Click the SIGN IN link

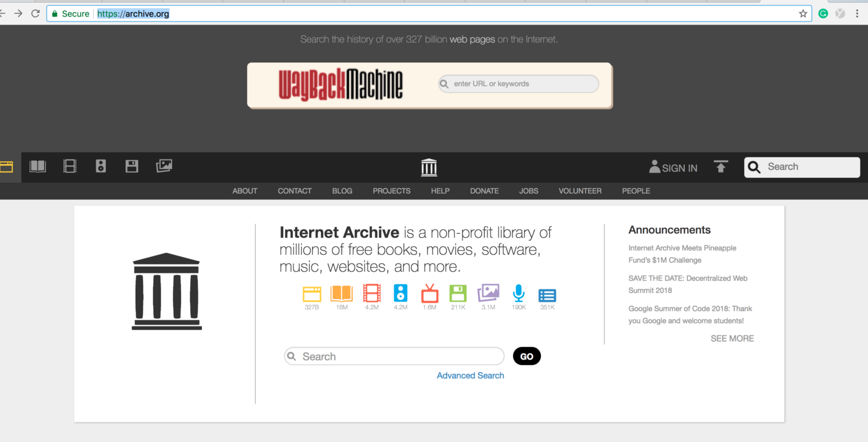(x=680, y=168)
